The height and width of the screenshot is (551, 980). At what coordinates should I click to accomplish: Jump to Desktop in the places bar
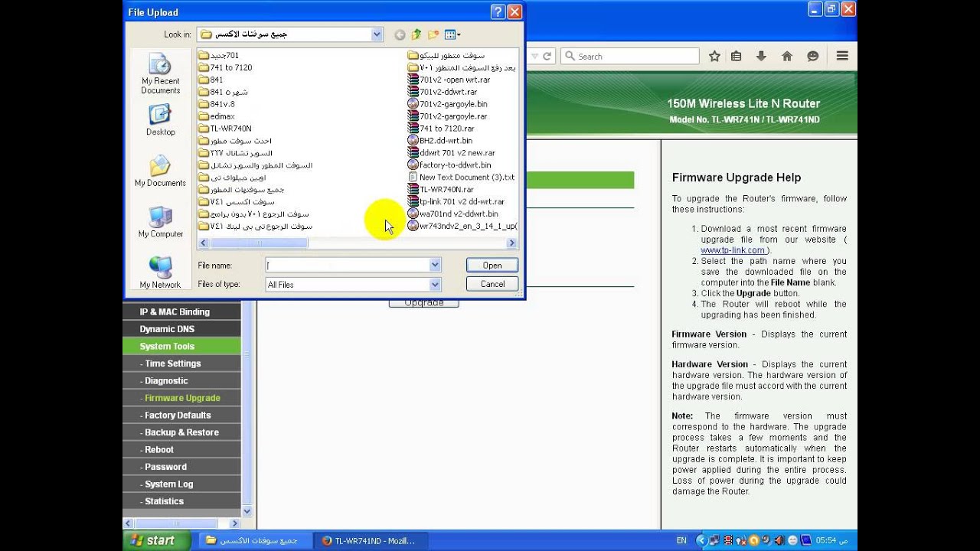point(161,120)
